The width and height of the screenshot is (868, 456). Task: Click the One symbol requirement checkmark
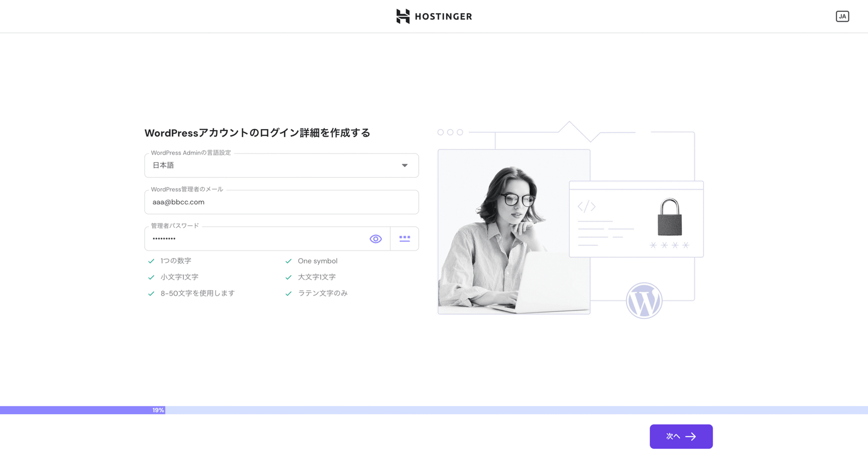289,261
